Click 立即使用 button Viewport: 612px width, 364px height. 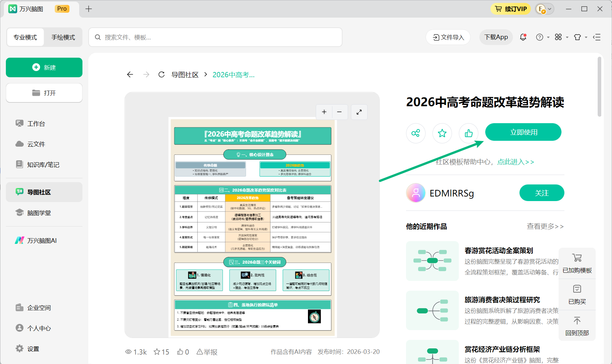click(x=523, y=132)
